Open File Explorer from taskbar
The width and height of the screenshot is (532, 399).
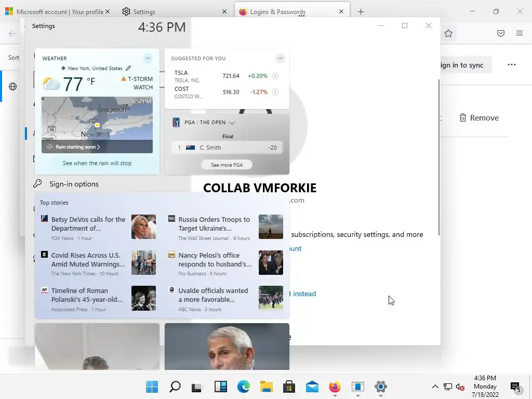[x=267, y=387]
